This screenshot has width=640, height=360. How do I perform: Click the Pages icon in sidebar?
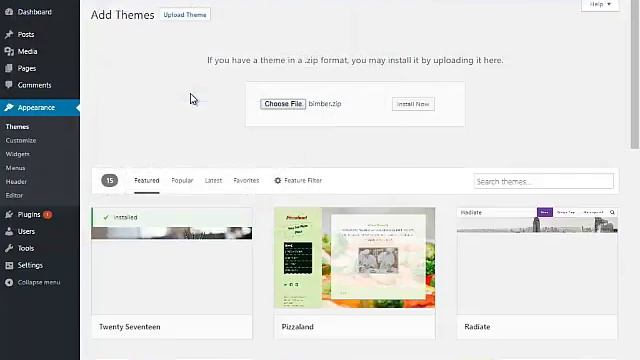(x=9, y=68)
